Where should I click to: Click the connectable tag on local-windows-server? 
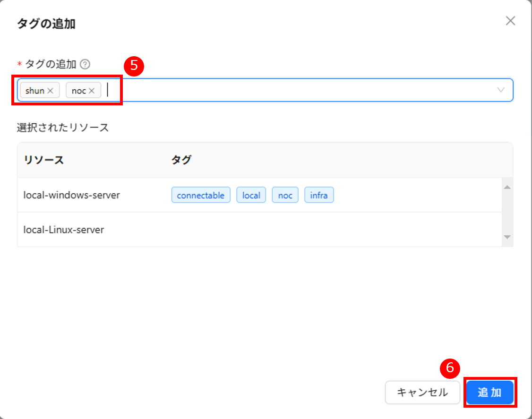(200, 195)
